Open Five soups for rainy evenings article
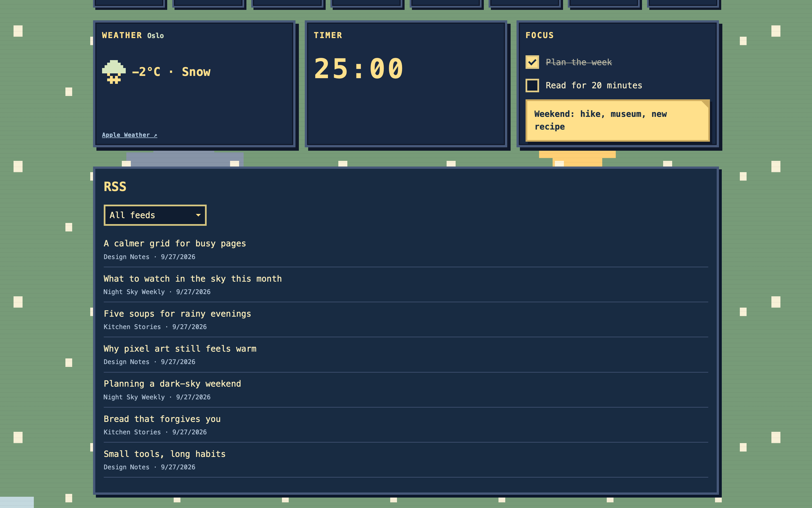This screenshot has height=508, width=812. tap(177, 314)
